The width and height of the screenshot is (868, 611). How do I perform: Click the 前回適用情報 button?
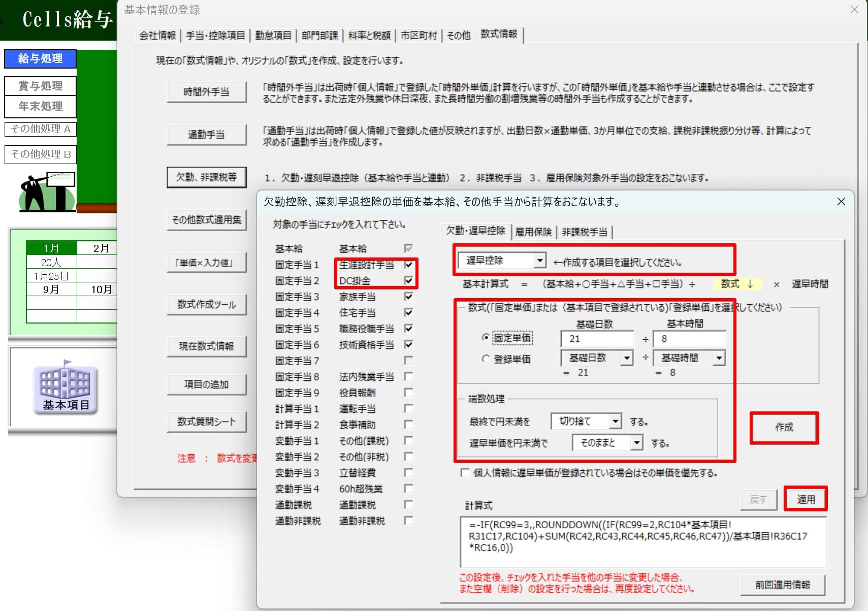[782, 585]
